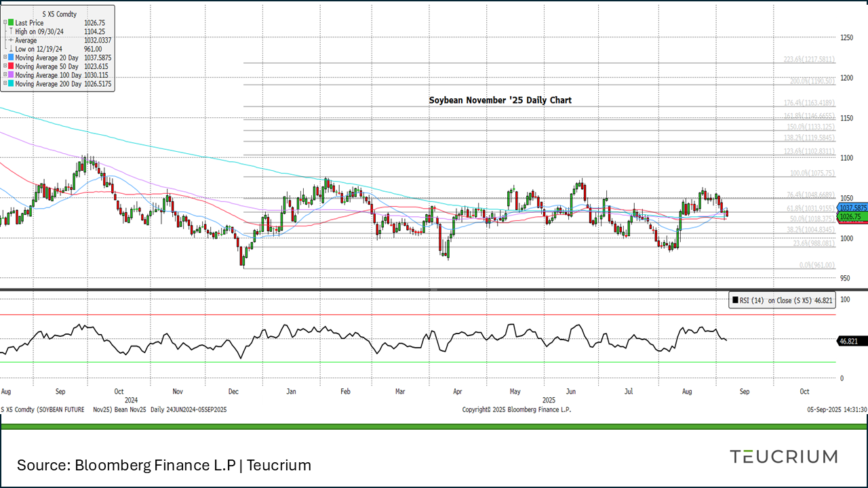Click the 176.4% (1163.4189) Fibonacci label
Screen dimensions: 868x488
pyautogui.click(x=809, y=103)
